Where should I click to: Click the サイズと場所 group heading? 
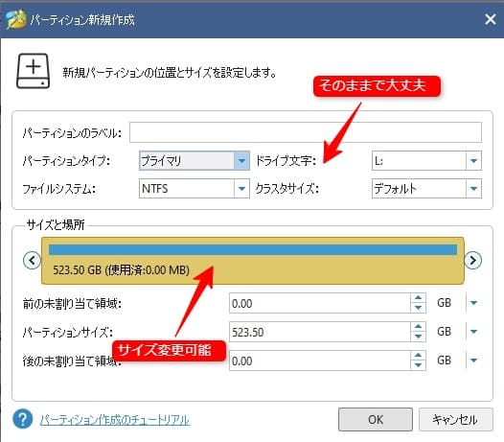point(56,224)
